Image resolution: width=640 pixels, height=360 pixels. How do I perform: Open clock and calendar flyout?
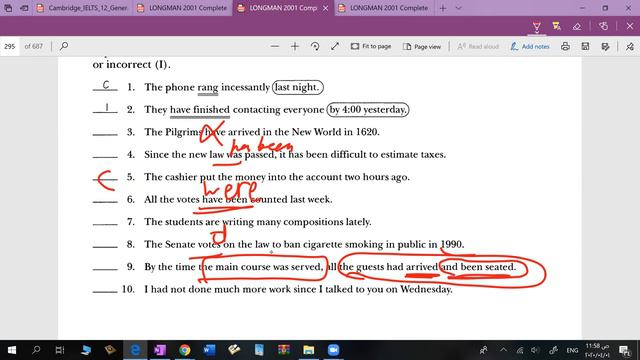(597, 350)
